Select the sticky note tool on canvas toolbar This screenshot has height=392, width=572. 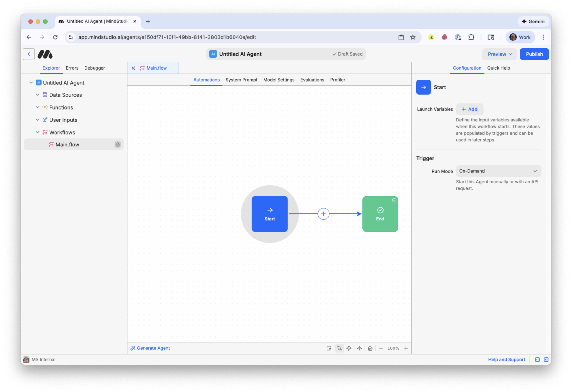point(329,348)
